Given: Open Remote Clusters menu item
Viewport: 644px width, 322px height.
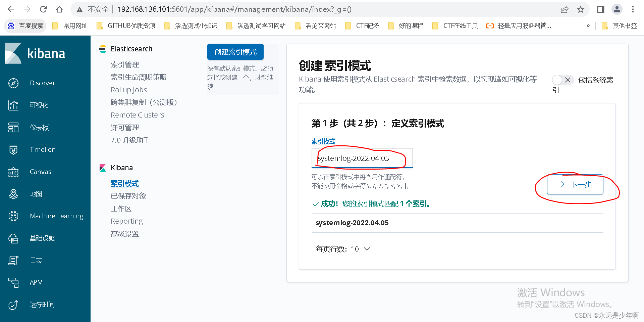Looking at the screenshot, I should (x=138, y=115).
